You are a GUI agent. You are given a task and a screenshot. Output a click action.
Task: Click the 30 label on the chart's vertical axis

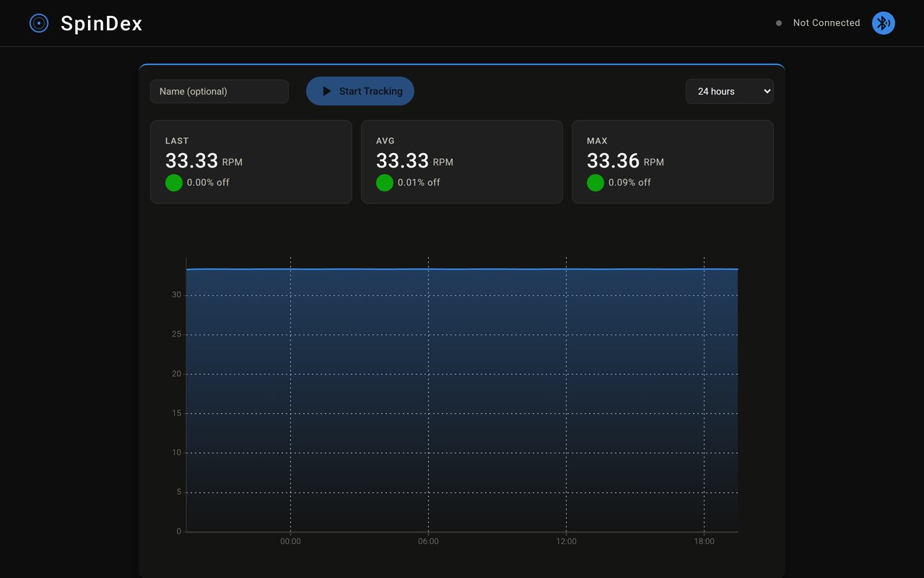176,295
